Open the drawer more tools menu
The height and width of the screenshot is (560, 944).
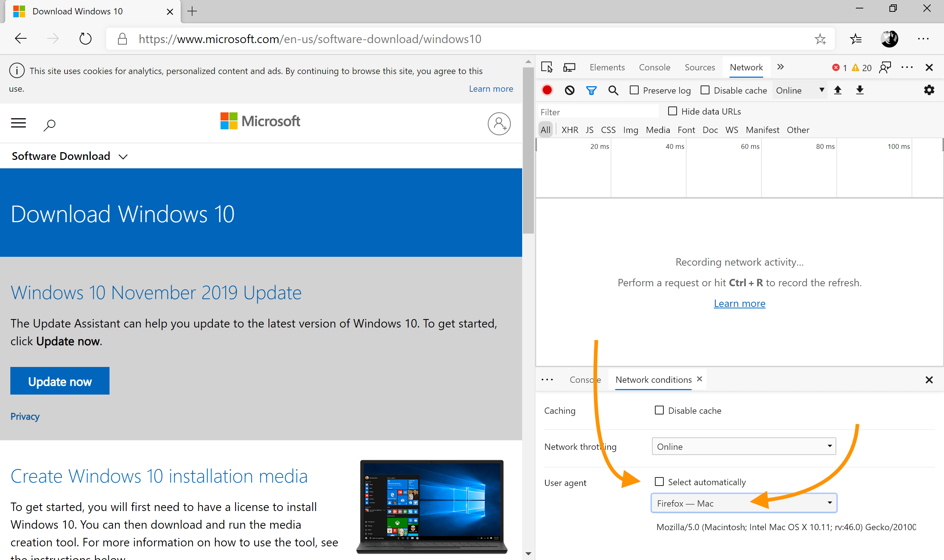pyautogui.click(x=547, y=379)
